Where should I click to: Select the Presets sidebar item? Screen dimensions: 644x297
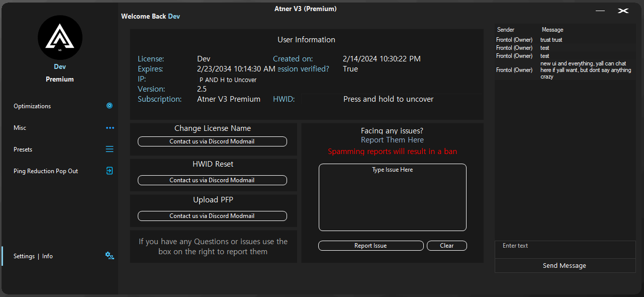coord(23,150)
